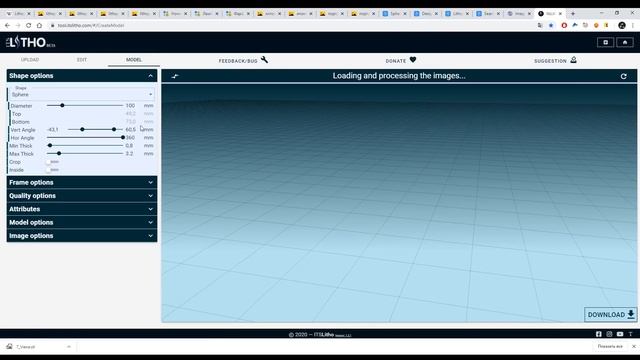Click the heart icon next to Donate

pyautogui.click(x=413, y=60)
